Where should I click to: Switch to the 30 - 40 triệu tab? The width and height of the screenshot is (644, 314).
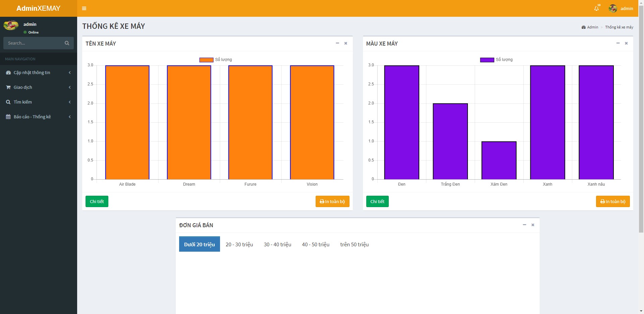pyautogui.click(x=277, y=244)
